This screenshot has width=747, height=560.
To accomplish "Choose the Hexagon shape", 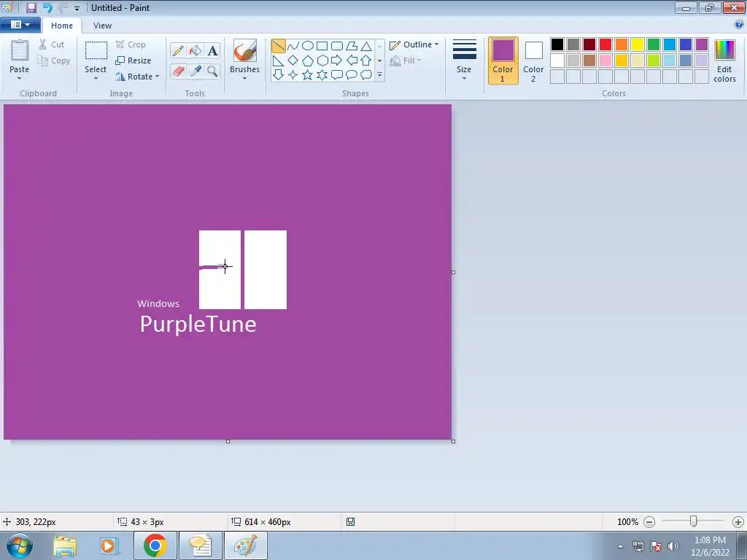I will click(x=322, y=61).
